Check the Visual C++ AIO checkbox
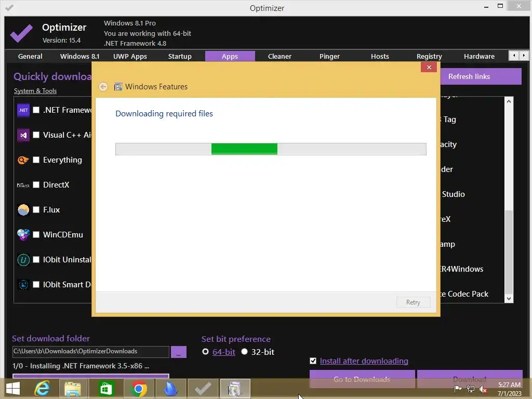This screenshot has height=399, width=532. (x=36, y=135)
